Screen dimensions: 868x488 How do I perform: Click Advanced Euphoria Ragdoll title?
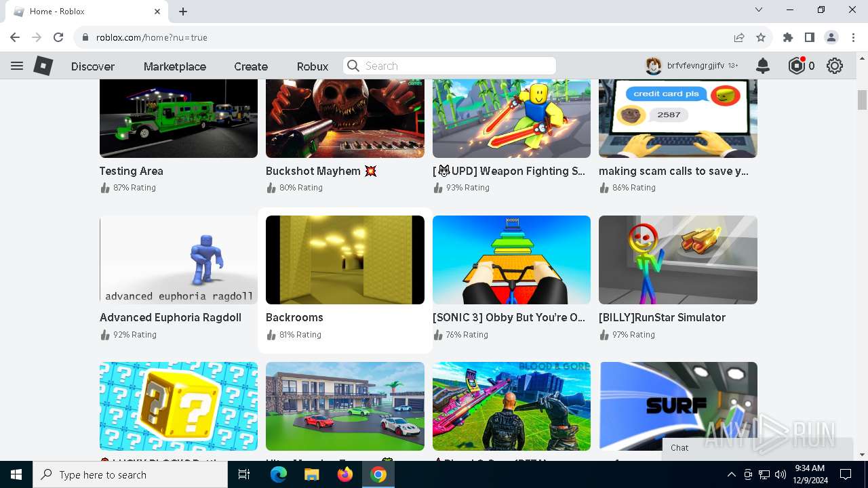(170, 317)
